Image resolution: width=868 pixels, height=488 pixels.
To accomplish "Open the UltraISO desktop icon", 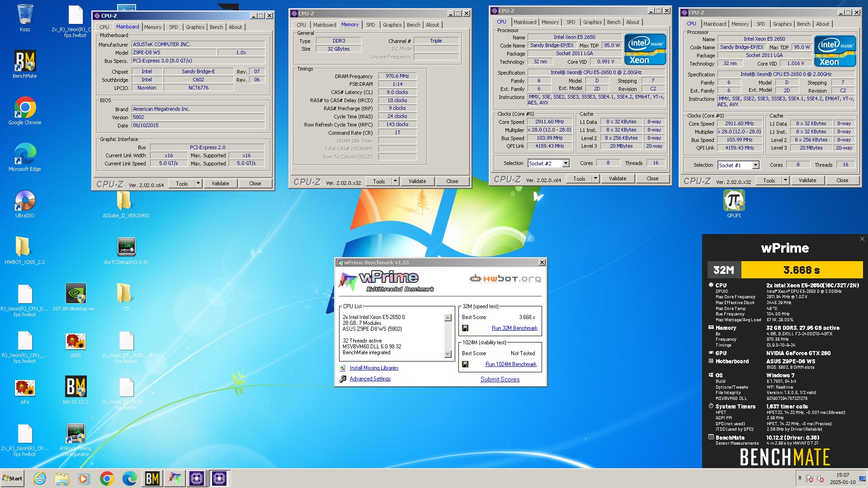I will (25, 204).
